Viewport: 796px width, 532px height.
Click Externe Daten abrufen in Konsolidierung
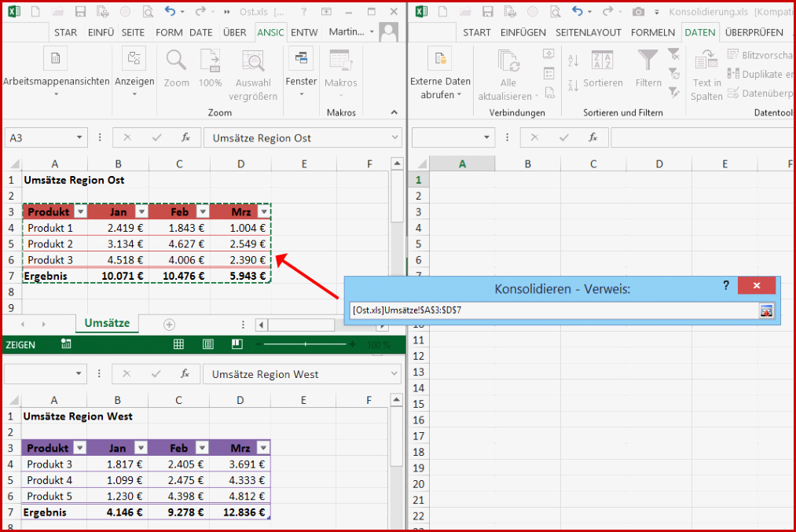click(x=440, y=74)
